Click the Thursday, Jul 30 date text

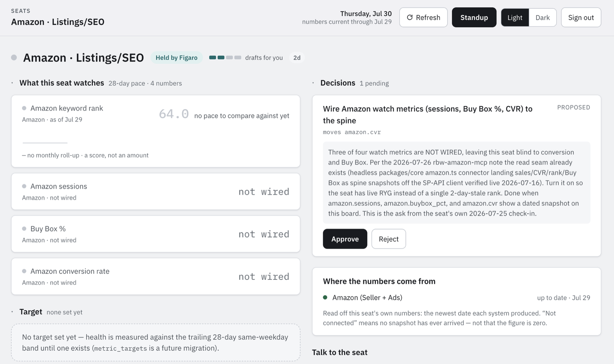[x=366, y=14]
